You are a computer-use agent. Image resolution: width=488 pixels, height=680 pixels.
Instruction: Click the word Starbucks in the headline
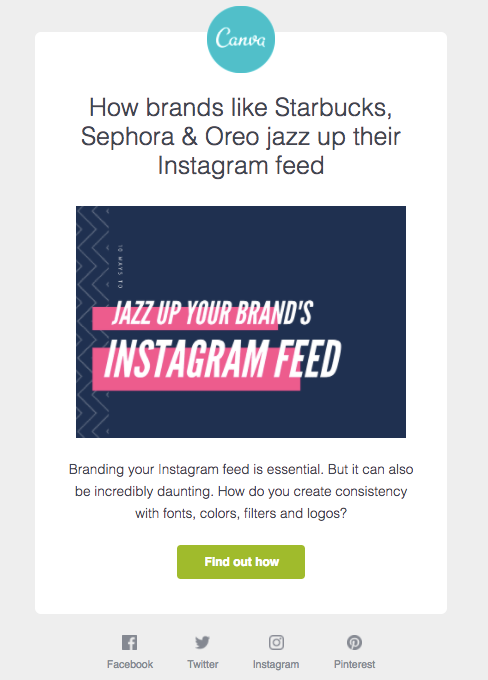tap(333, 107)
